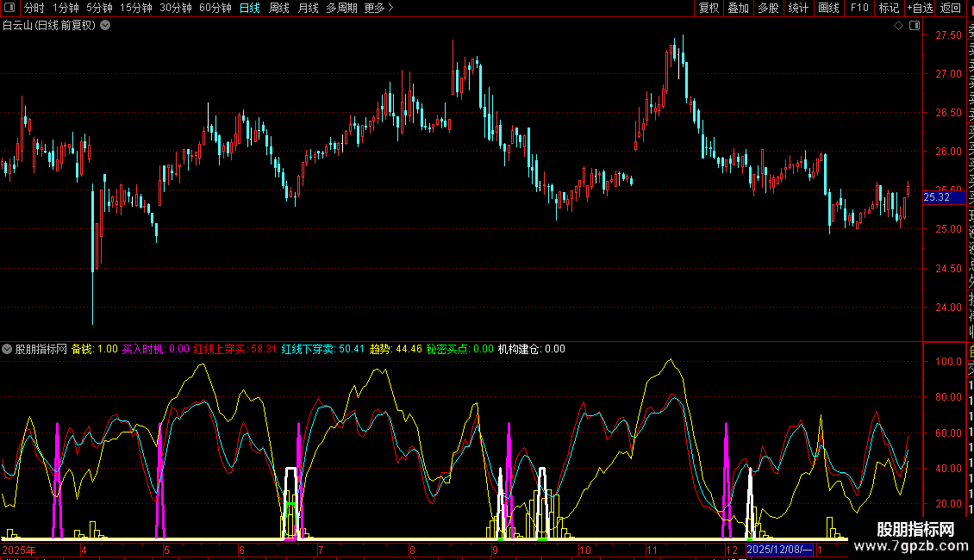
Task: Expand the 股朋指标网 indicator dropdown
Action: (x=7, y=350)
